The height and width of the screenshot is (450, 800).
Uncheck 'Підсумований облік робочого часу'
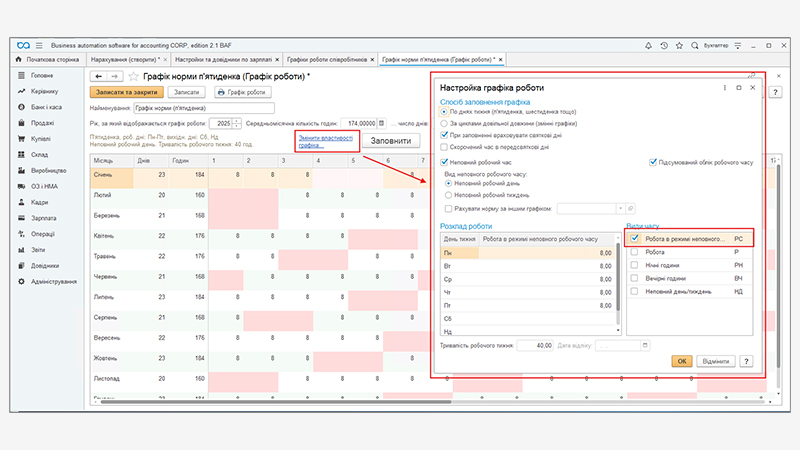pyautogui.click(x=653, y=161)
